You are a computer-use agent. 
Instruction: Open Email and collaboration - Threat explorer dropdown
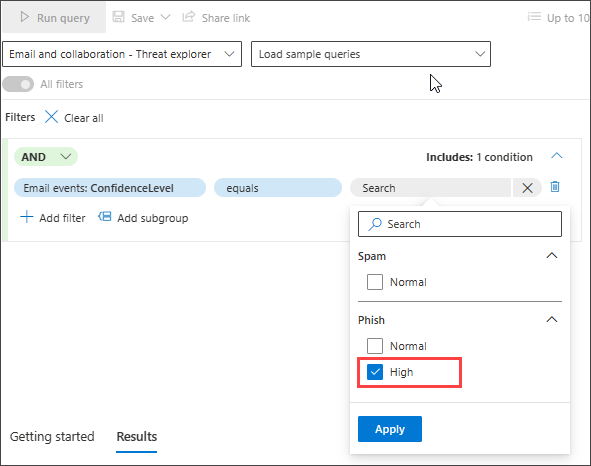click(x=122, y=54)
